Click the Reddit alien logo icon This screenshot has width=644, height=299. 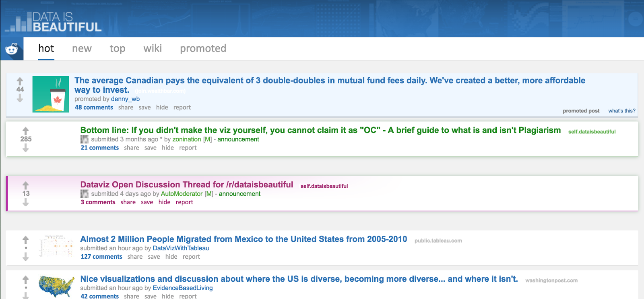coord(12,49)
